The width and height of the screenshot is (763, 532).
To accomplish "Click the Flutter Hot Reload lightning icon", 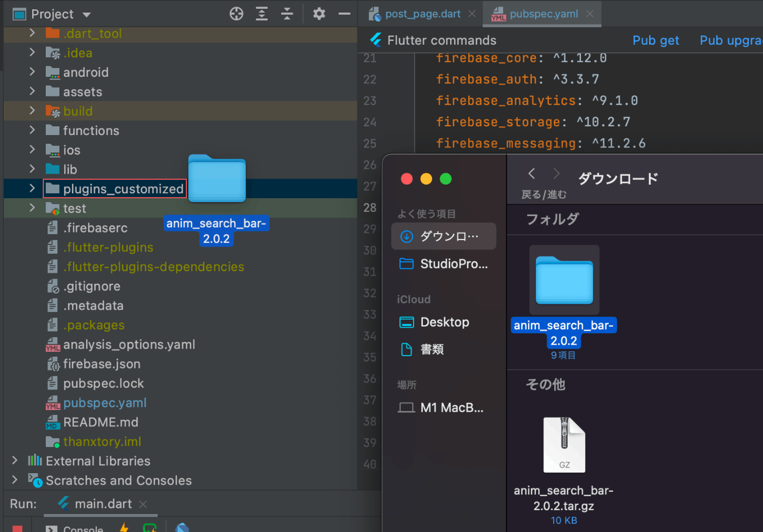I will point(124,528).
